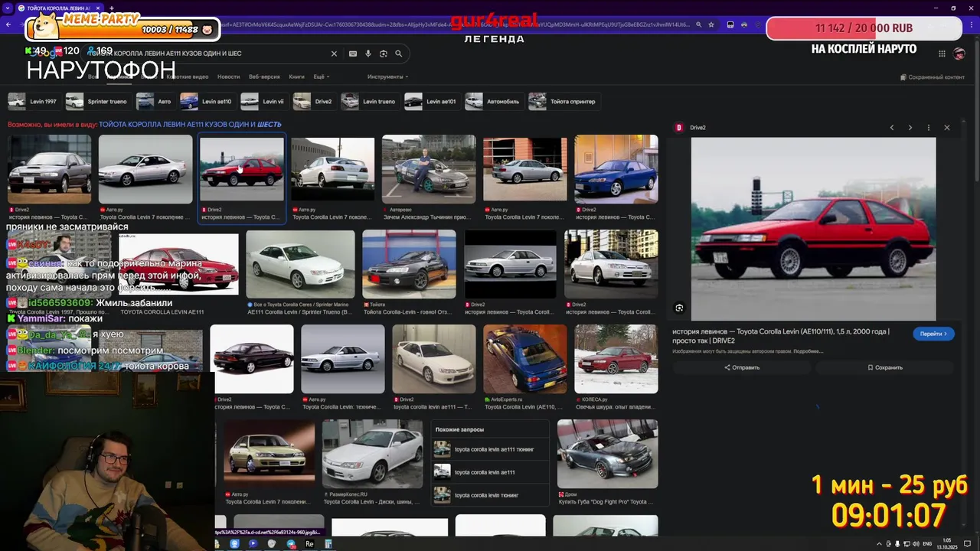This screenshot has height=551, width=980.
Task: Select the Авто filter chip
Action: pos(155,101)
